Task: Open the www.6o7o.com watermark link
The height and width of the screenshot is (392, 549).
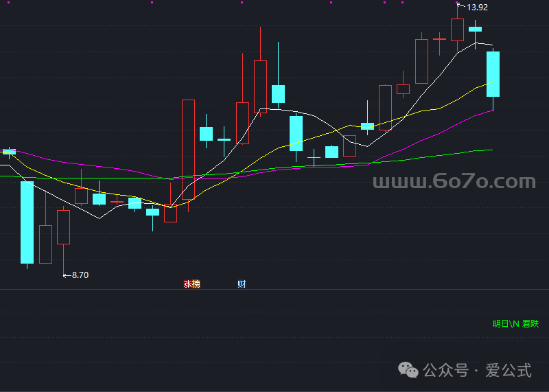Action: coord(454,182)
